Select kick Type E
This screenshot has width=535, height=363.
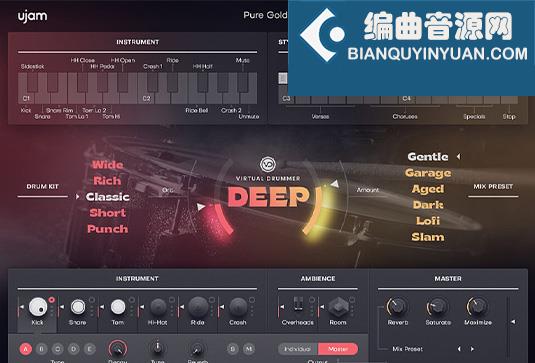tap(90, 349)
